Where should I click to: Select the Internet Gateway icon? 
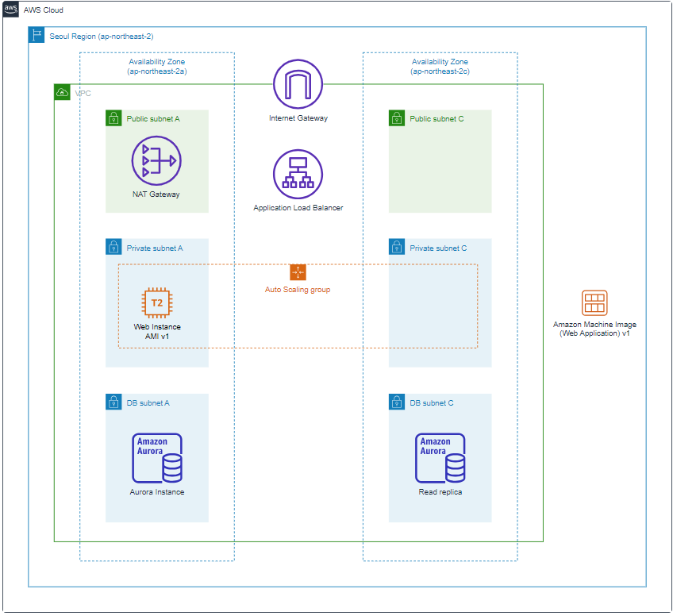(298, 84)
